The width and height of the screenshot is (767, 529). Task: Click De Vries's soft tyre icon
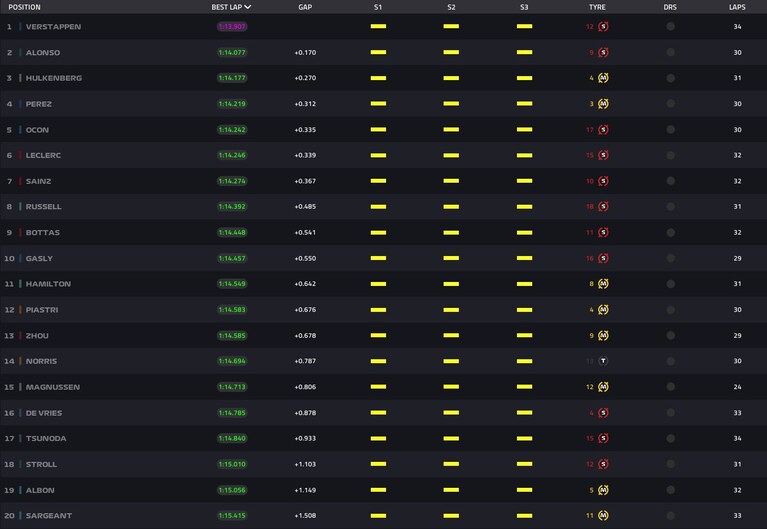(603, 413)
